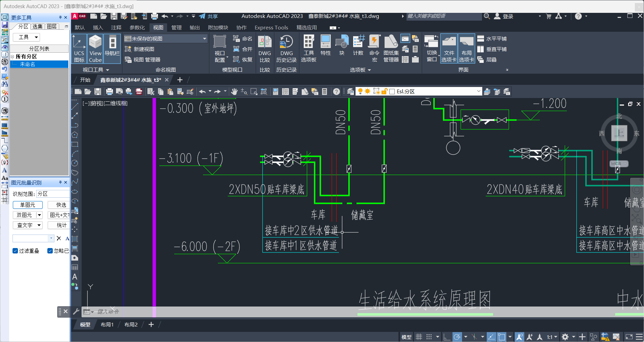Open the 命令宏 (command macro) palette
644x342 pixels.
(374, 49)
